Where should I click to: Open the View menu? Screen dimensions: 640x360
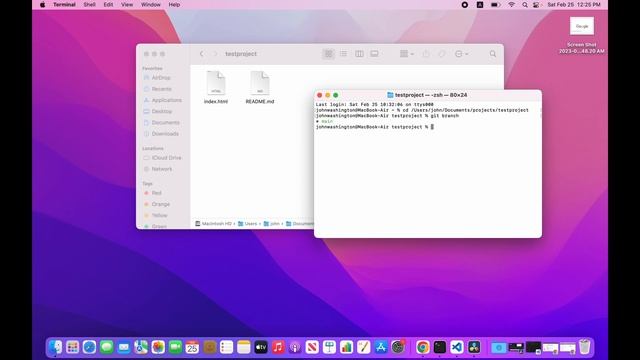127,5
